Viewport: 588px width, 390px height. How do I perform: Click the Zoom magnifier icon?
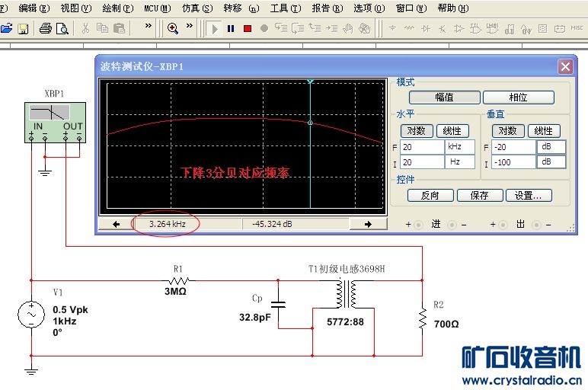pos(173,28)
